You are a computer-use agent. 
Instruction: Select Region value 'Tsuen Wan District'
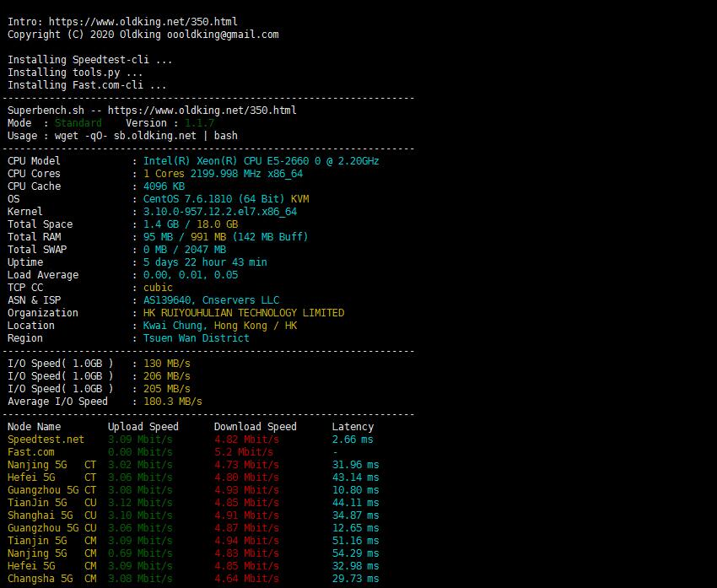(197, 338)
